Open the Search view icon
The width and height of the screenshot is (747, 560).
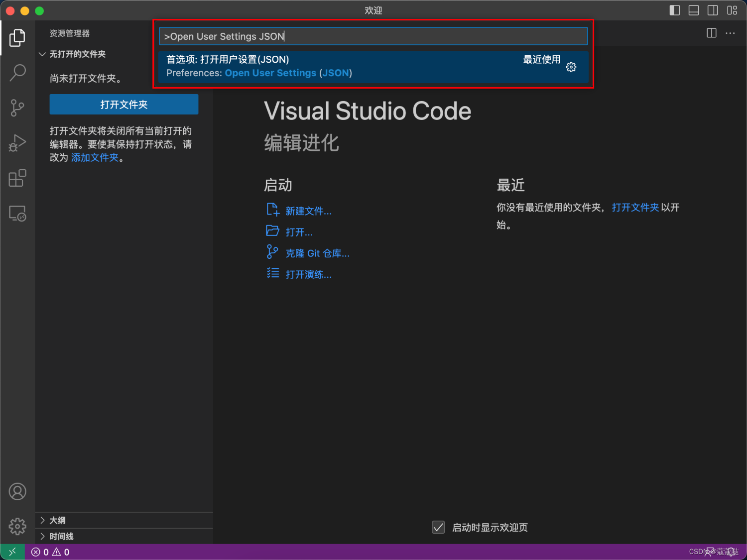pyautogui.click(x=17, y=73)
